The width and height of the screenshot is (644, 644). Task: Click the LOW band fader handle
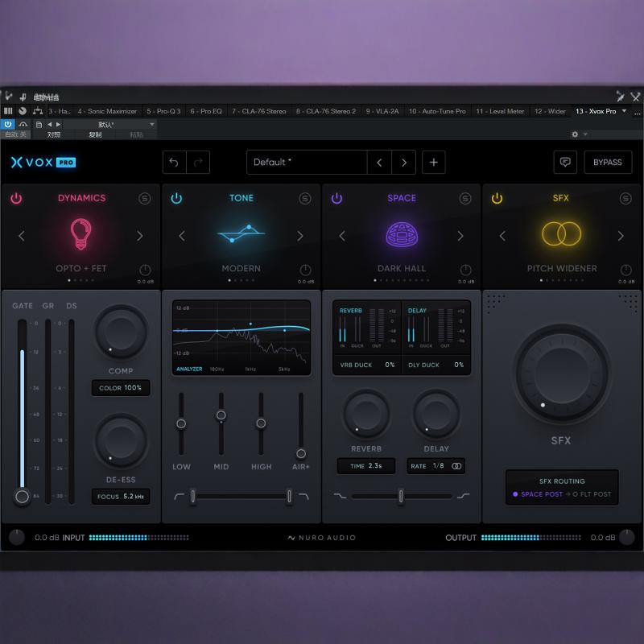click(181, 423)
